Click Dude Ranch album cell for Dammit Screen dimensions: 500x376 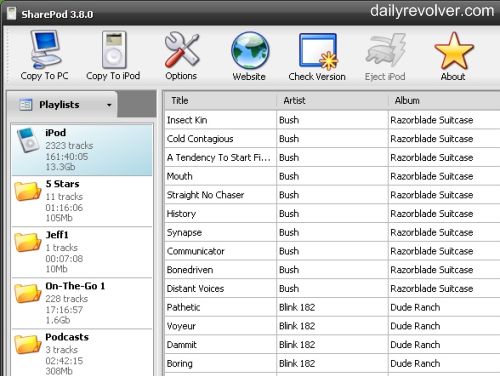coord(444,345)
